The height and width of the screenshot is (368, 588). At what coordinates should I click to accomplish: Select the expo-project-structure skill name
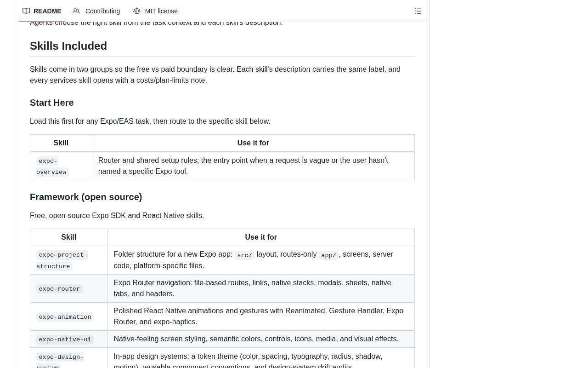tap(62, 261)
